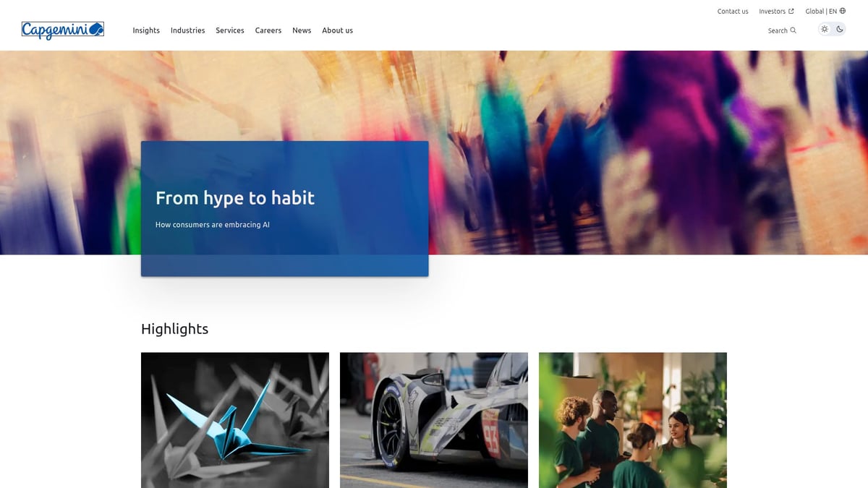868x488 pixels.
Task: Open the From hype to habit banner
Action: click(x=285, y=208)
